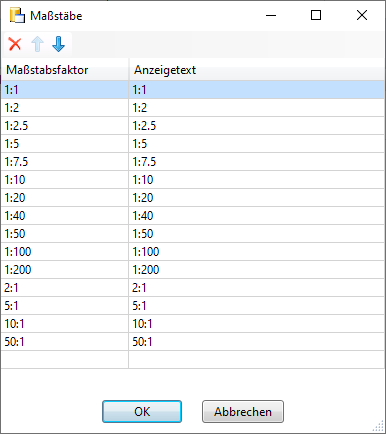Click the Abbrechen button
The height and width of the screenshot is (434, 386).
click(243, 412)
